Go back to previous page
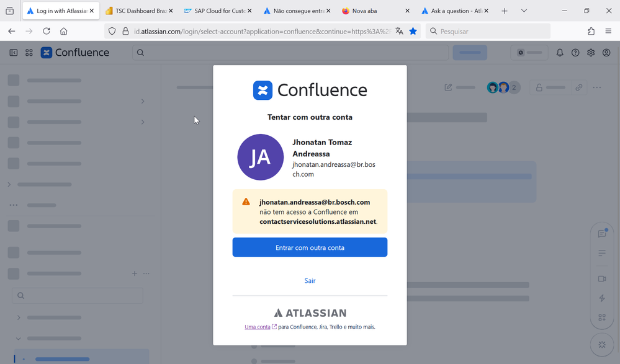This screenshot has height=364, width=620. click(11, 31)
